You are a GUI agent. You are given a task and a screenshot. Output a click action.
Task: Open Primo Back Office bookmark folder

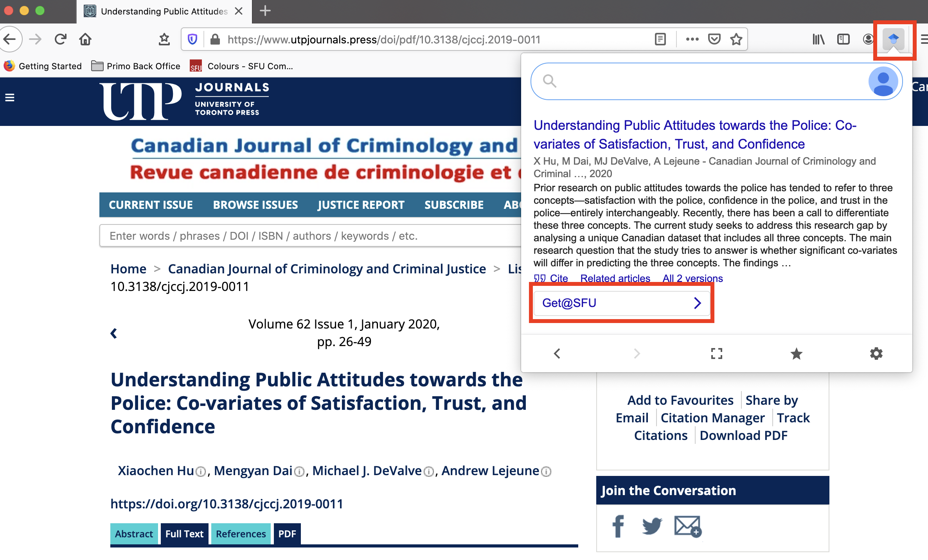[x=136, y=66]
